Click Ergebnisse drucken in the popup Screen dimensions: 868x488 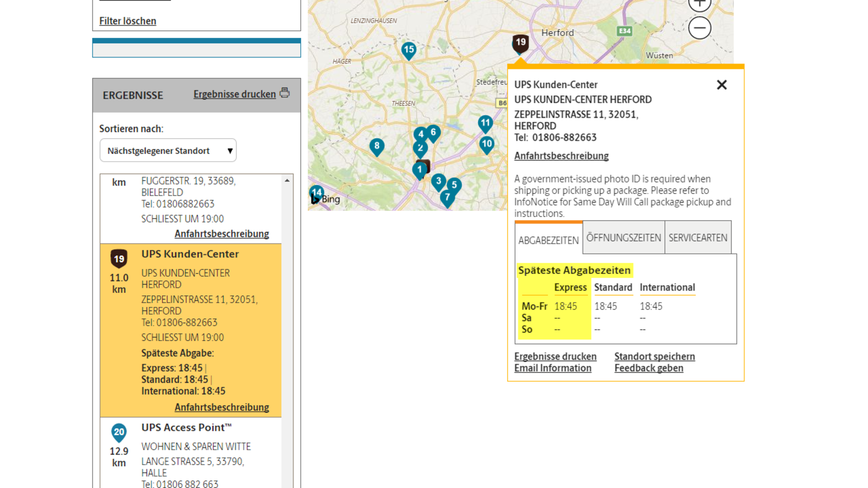tap(556, 356)
